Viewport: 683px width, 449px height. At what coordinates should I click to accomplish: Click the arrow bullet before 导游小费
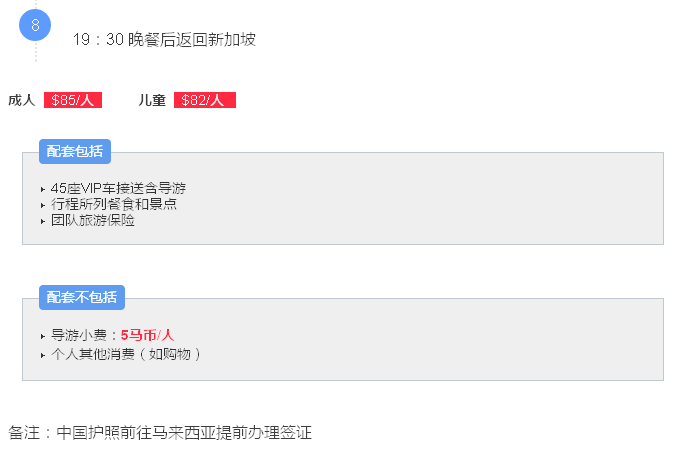pyautogui.click(x=42, y=337)
